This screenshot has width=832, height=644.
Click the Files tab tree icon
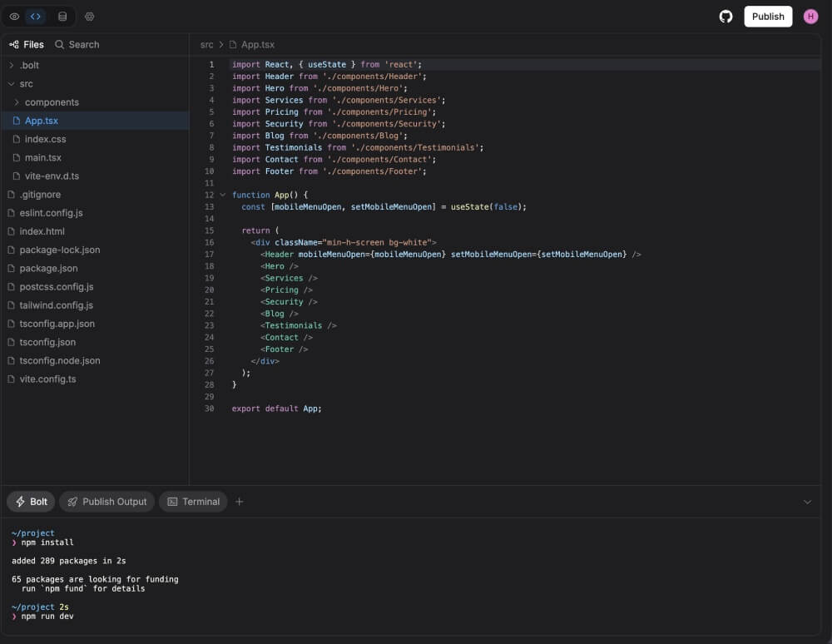14,45
